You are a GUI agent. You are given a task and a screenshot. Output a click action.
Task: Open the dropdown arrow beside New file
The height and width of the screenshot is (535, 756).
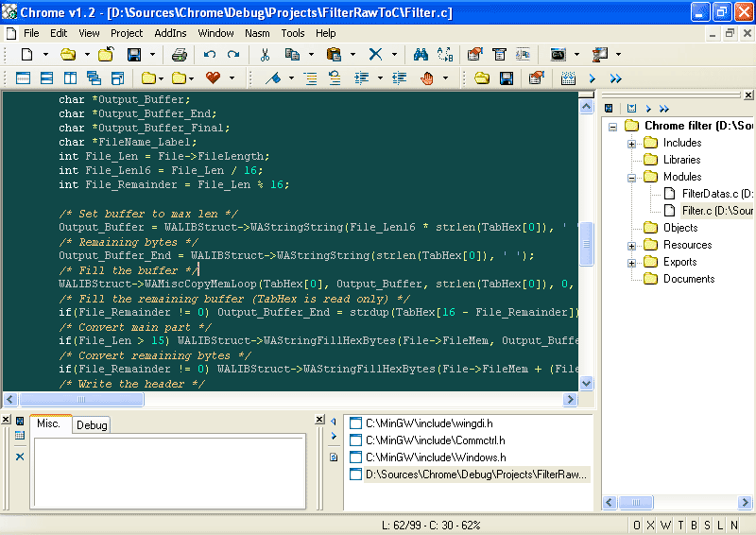[45, 55]
